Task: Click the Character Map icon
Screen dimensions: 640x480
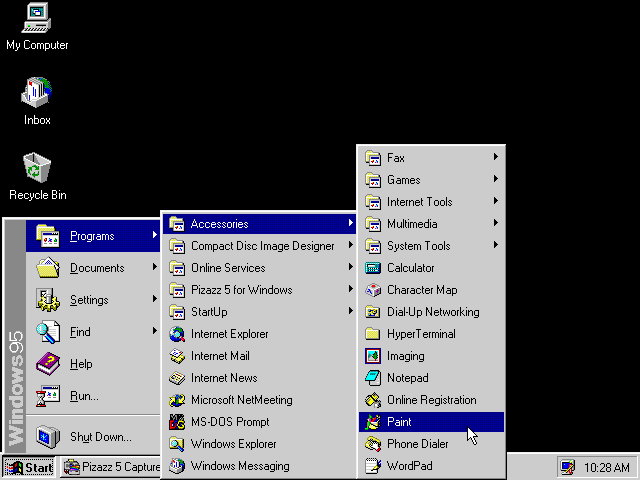Action: pyautogui.click(x=373, y=290)
